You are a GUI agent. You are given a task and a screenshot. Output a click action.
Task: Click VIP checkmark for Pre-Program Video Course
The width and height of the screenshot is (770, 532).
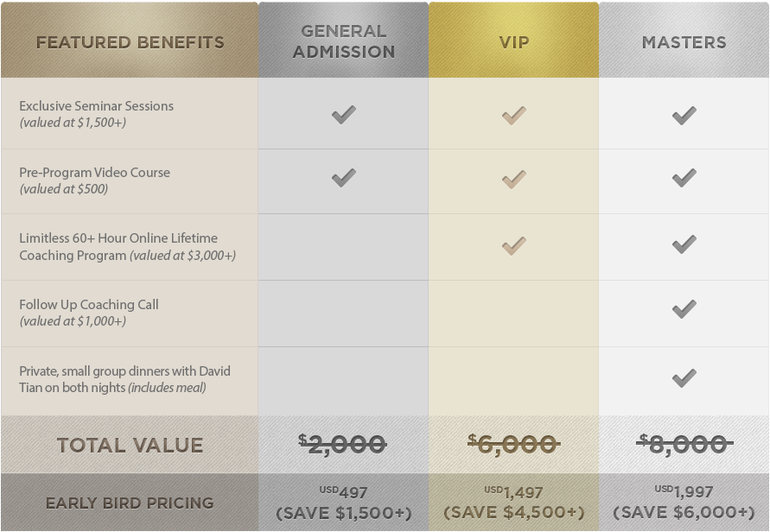514,179
